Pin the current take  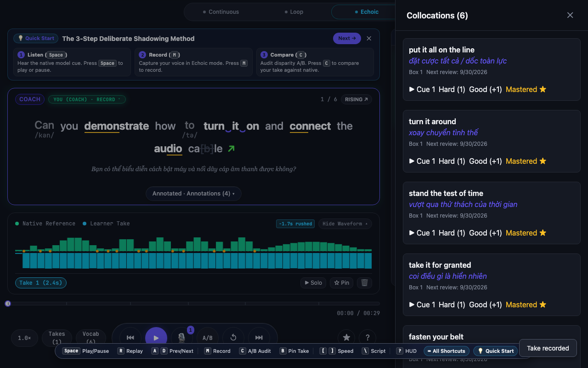click(x=341, y=283)
